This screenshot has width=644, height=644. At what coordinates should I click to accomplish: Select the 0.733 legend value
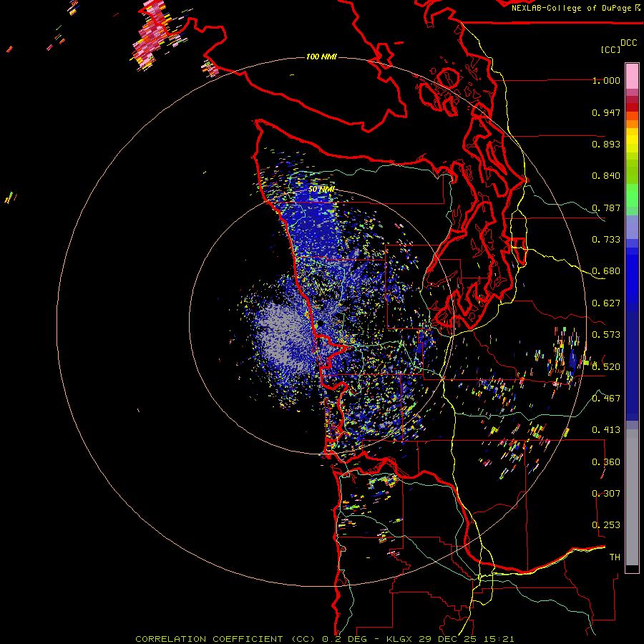click(x=606, y=240)
